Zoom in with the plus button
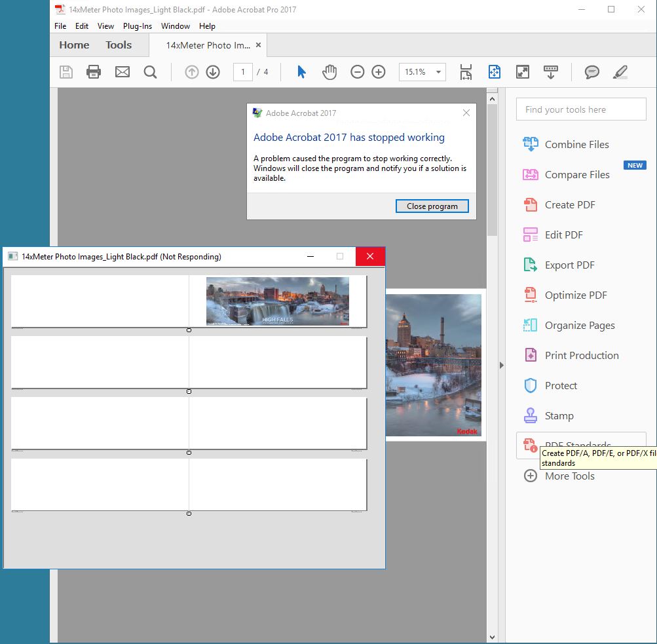Viewport: 657px width, 644px height. coord(379,72)
